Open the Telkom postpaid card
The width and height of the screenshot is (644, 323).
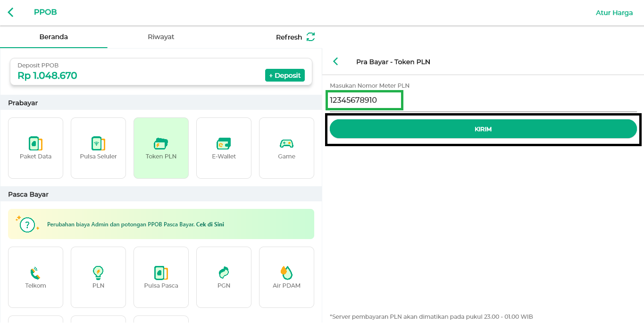35,277
